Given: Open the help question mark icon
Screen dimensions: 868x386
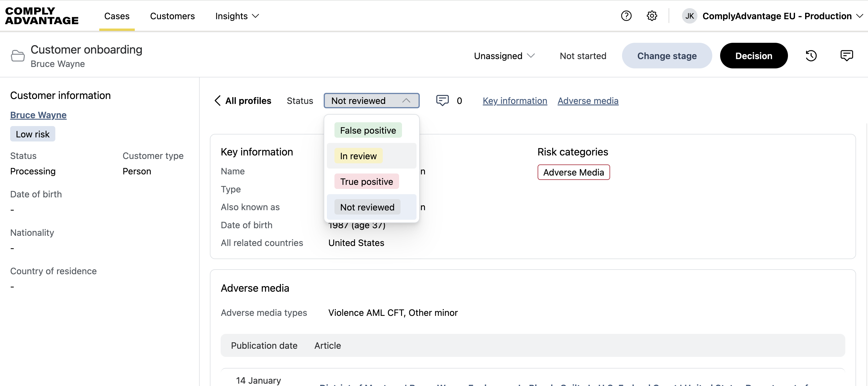Looking at the screenshot, I should click(x=626, y=16).
